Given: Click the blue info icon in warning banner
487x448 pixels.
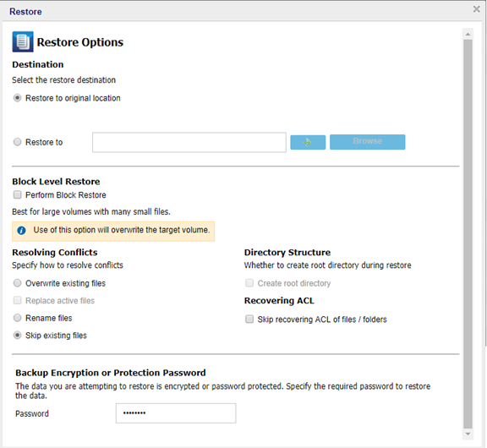Looking at the screenshot, I should pyautogui.click(x=21, y=231).
